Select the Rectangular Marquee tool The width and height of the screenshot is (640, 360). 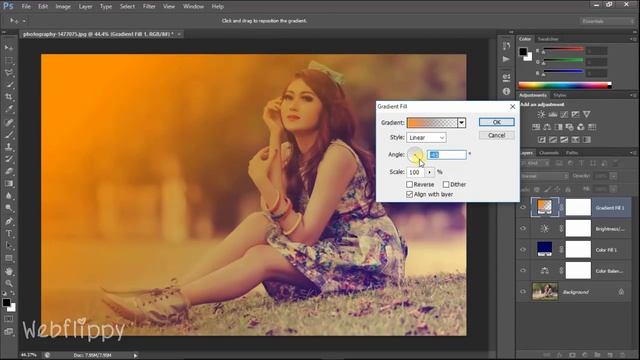[9, 60]
